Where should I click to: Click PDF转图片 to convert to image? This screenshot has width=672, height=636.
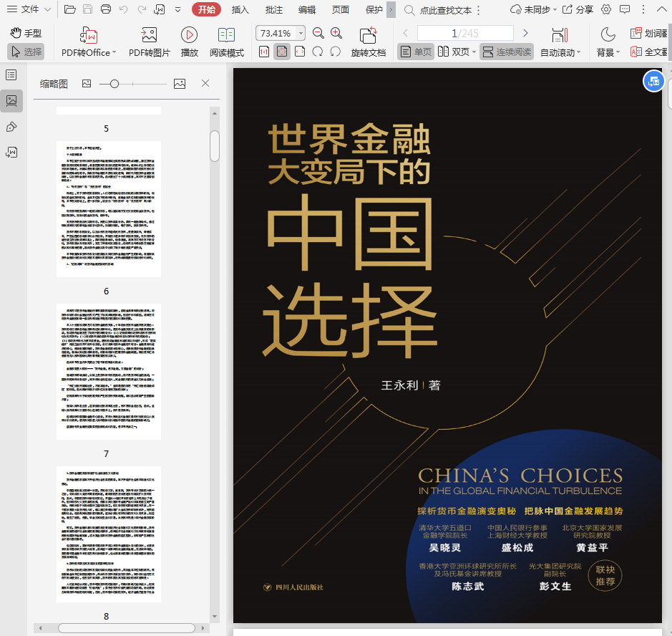149,42
